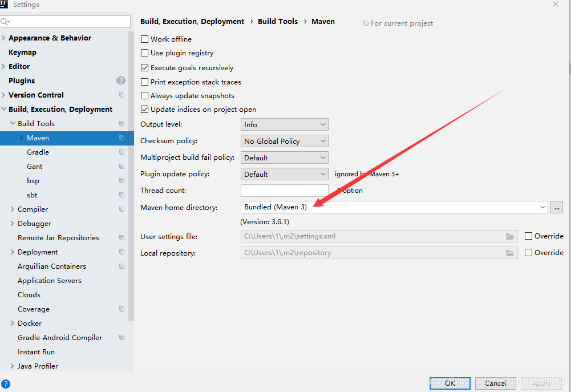Click the Thread count input field

[285, 191]
